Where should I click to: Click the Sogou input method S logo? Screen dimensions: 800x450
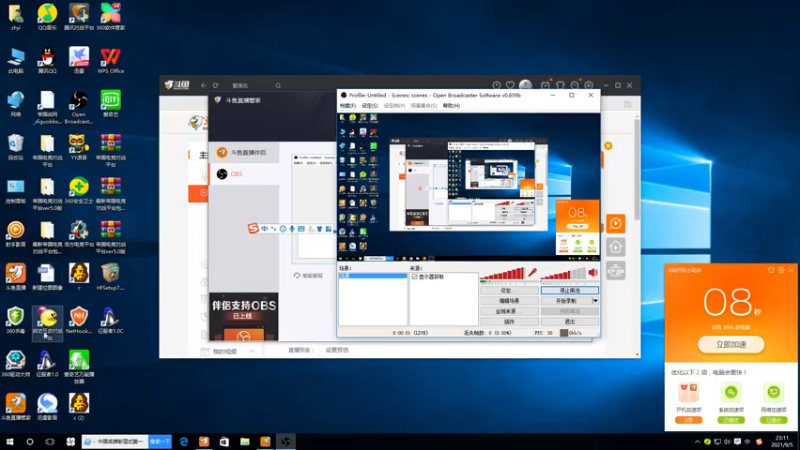pyautogui.click(x=253, y=229)
